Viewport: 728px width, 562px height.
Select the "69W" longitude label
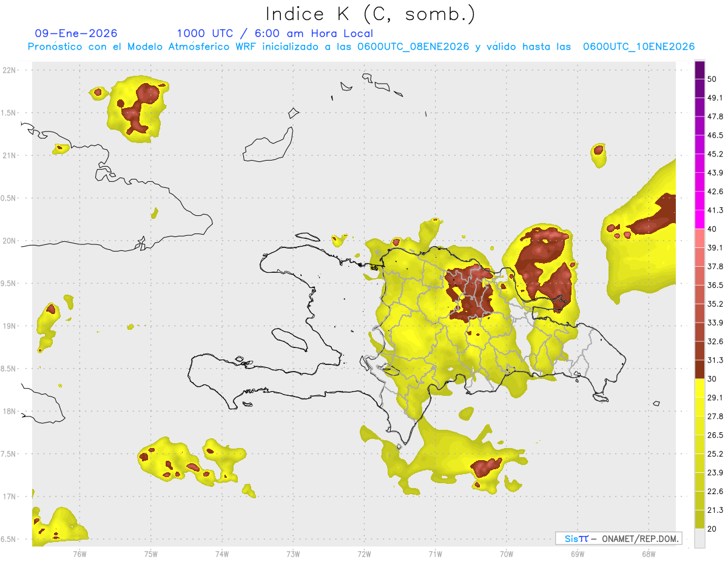578,554
